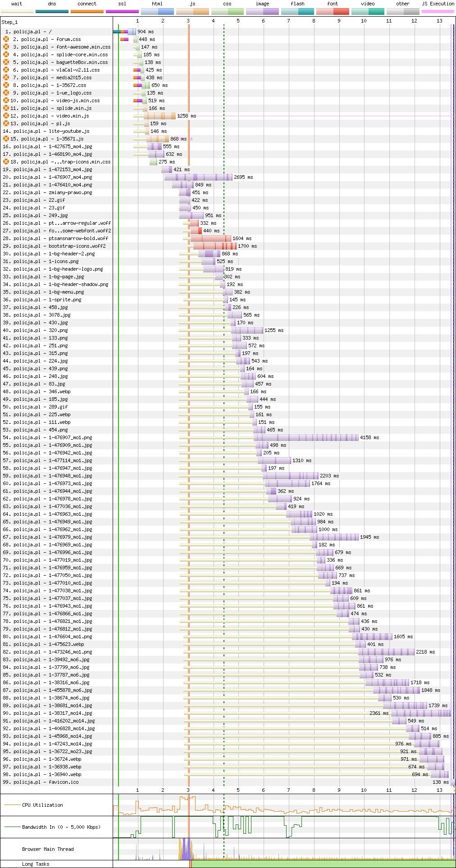Click the blocking icon for trap-icons.min.css
456x868 pixels.
(6, 162)
